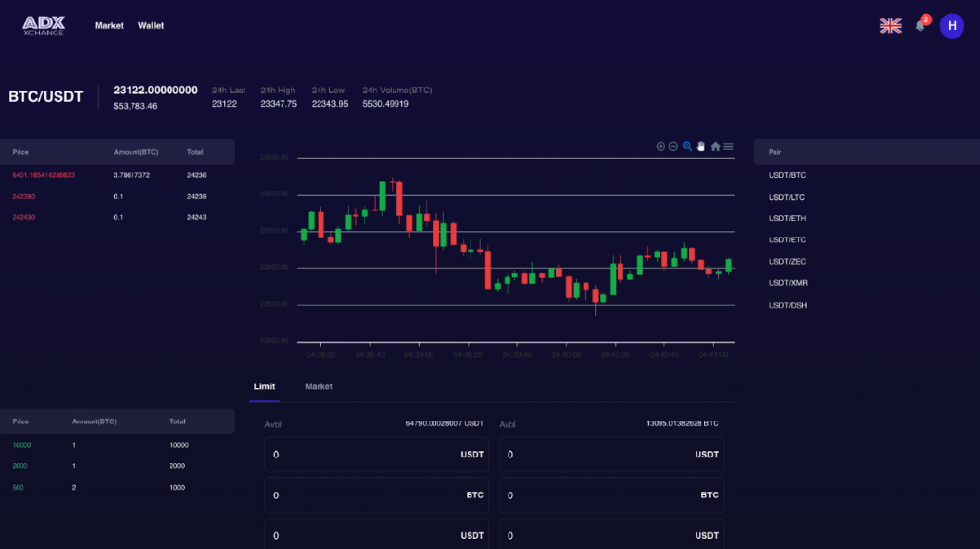The image size is (980, 549).
Task: Open the Wallet menu item
Action: (151, 26)
